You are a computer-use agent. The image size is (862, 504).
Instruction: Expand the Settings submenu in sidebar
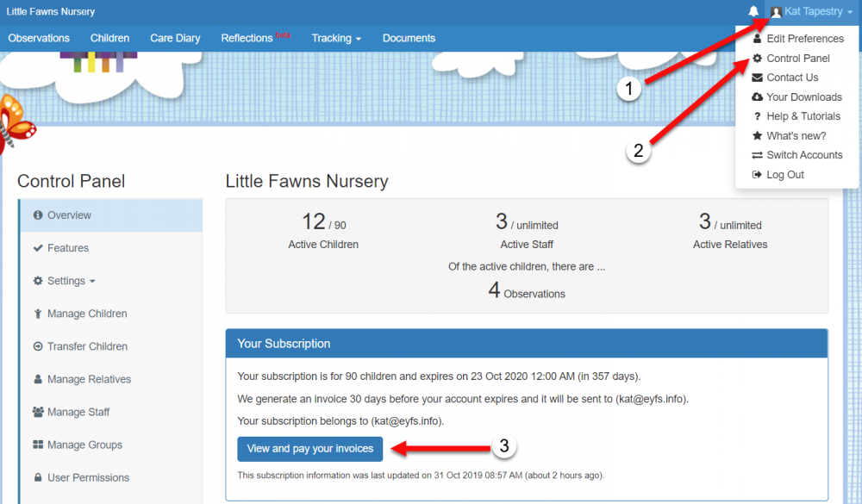(66, 281)
